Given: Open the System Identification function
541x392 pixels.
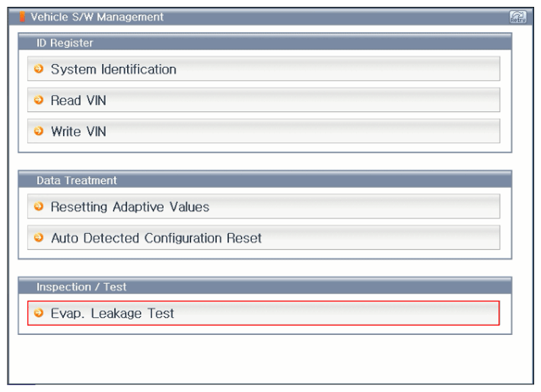Looking at the screenshot, I should pyautogui.click(x=113, y=69).
